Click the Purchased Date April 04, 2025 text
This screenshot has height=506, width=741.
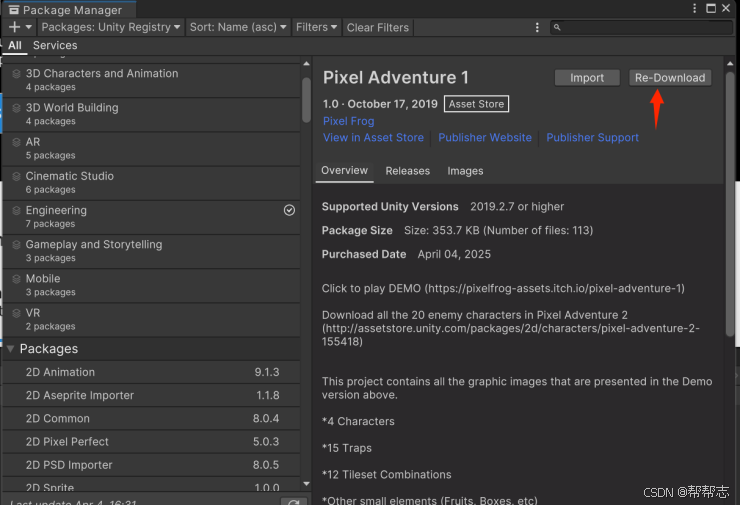[454, 255]
